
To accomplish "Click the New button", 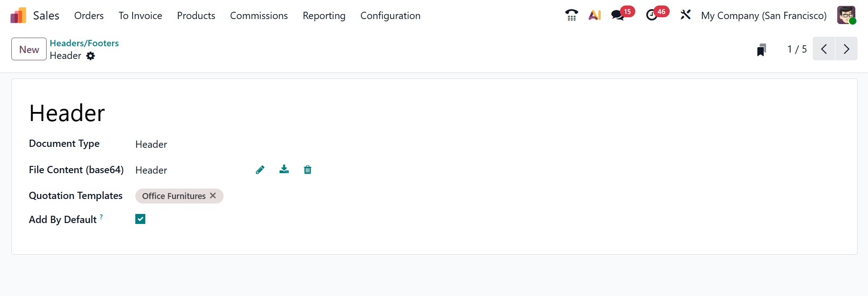I will pyautogui.click(x=29, y=49).
